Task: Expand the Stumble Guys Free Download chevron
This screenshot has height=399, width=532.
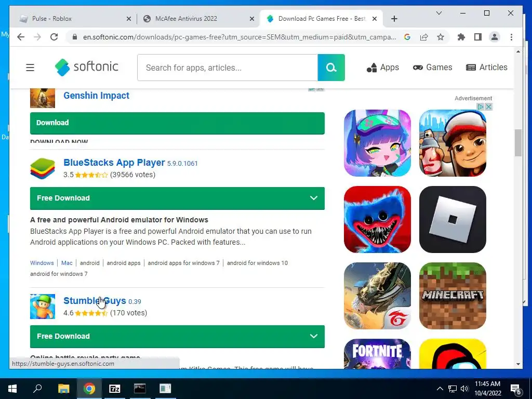Action: coord(314,336)
